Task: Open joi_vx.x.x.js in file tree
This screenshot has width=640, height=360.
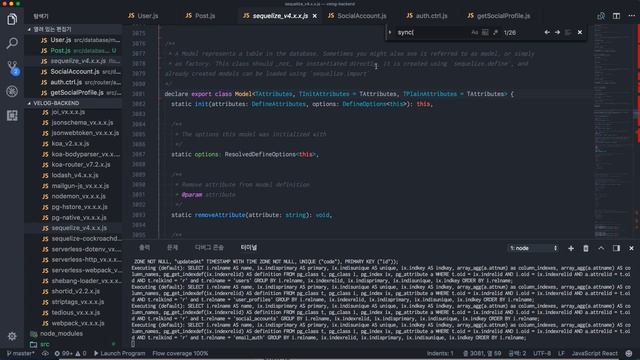Action: point(73,112)
